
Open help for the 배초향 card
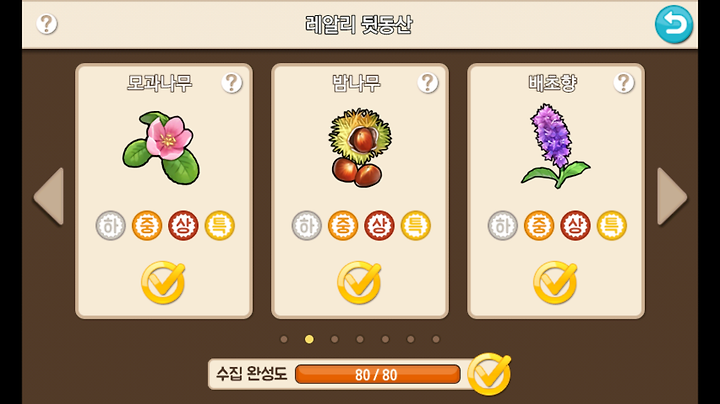coord(624,83)
